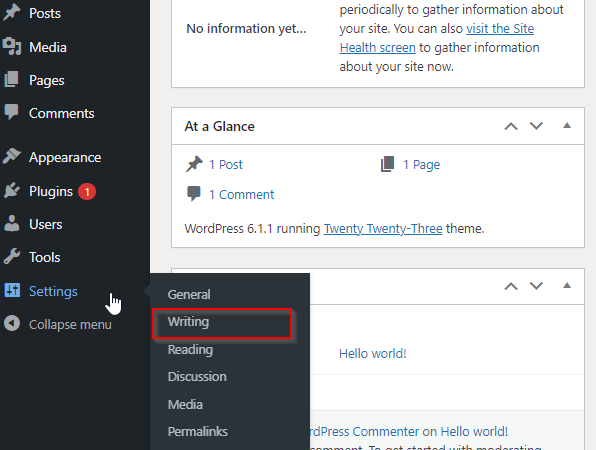
Task: Click the red Plugins update badge
Action: pyautogui.click(x=87, y=192)
